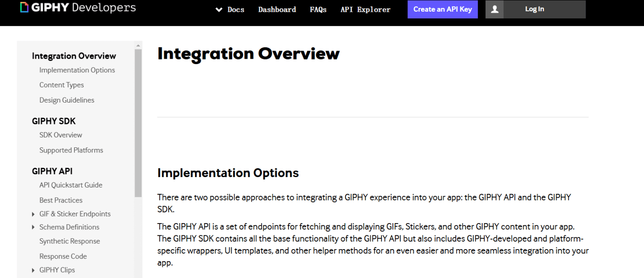Click the sidebar scrollbar thumb

click(x=138, y=123)
